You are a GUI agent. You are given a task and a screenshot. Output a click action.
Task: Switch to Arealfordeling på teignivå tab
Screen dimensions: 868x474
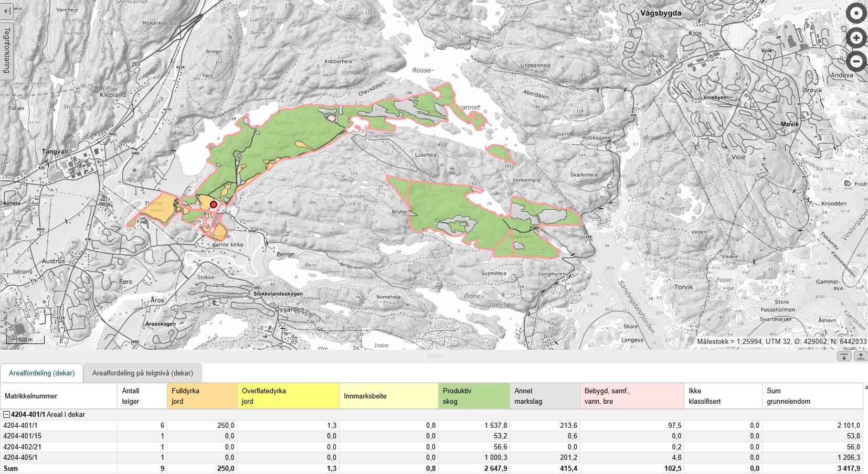(x=143, y=373)
